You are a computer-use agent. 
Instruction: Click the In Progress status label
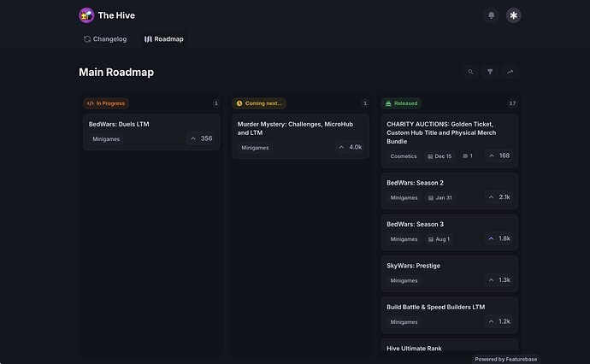106,103
